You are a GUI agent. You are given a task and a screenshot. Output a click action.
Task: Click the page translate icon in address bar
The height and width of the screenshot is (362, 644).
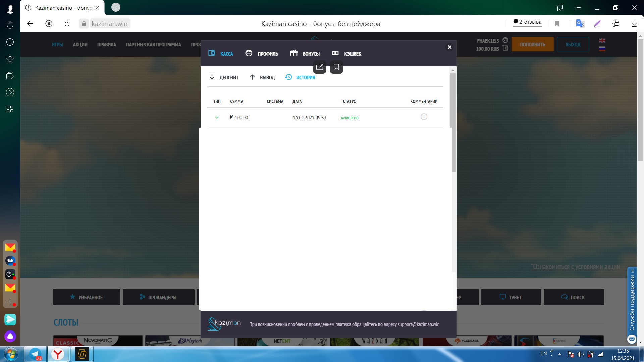click(580, 24)
